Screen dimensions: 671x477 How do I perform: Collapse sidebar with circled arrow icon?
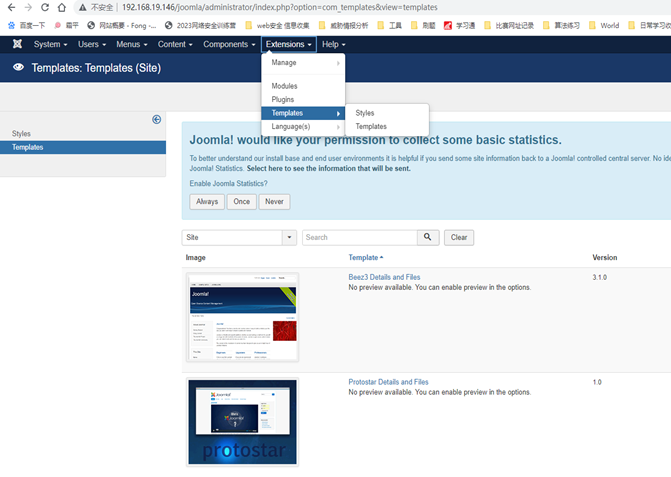[x=157, y=119]
